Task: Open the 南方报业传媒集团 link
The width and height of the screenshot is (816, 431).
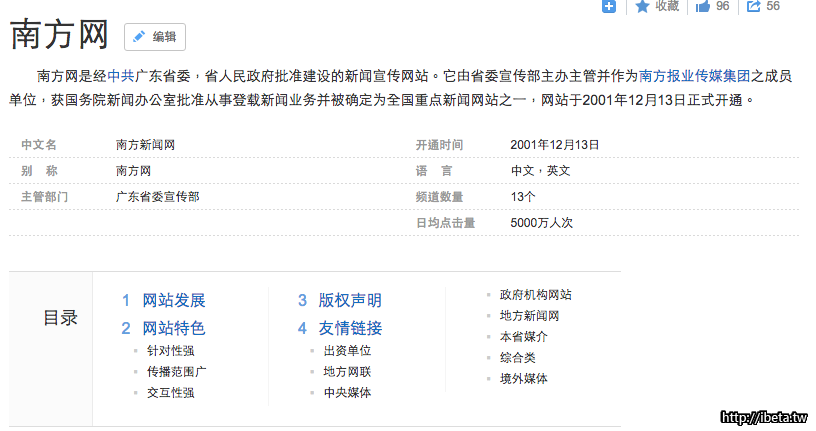Action: (694, 75)
